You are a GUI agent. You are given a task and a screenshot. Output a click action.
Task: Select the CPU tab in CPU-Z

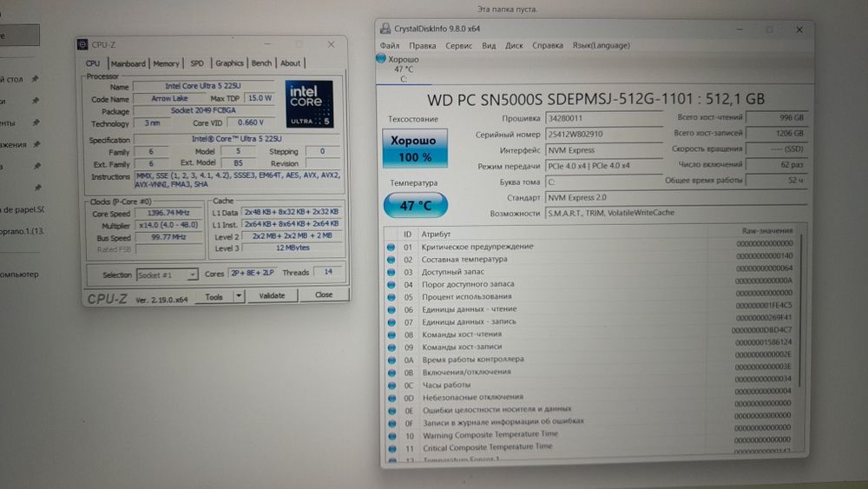click(93, 63)
